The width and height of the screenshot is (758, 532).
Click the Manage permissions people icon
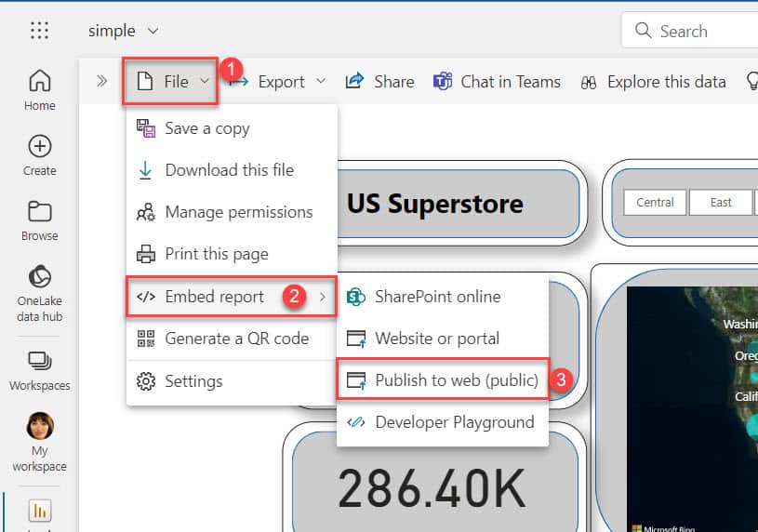146,212
